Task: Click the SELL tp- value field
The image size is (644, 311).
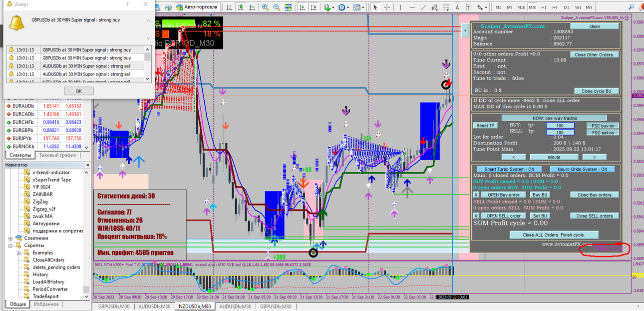Action: [x=560, y=132]
